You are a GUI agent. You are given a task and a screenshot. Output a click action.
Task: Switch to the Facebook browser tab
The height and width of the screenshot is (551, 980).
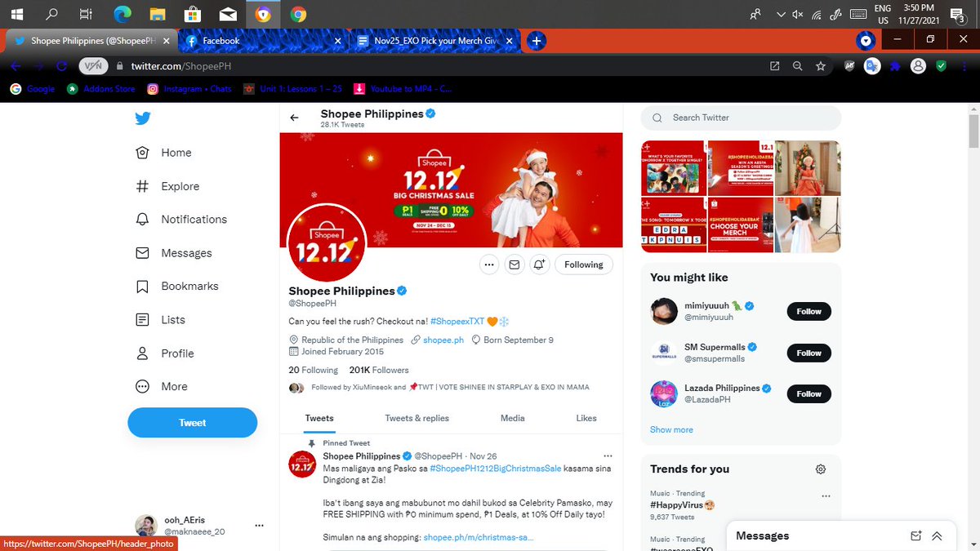click(x=261, y=41)
